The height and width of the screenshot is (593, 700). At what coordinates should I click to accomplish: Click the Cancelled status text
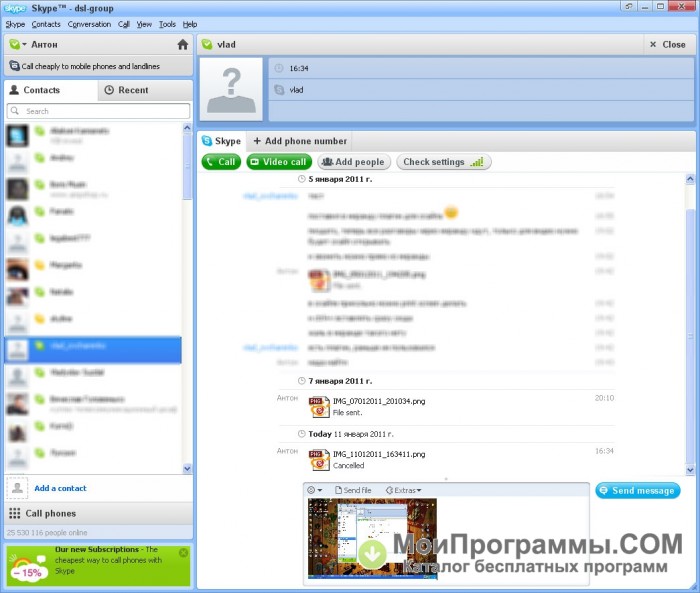click(x=348, y=465)
